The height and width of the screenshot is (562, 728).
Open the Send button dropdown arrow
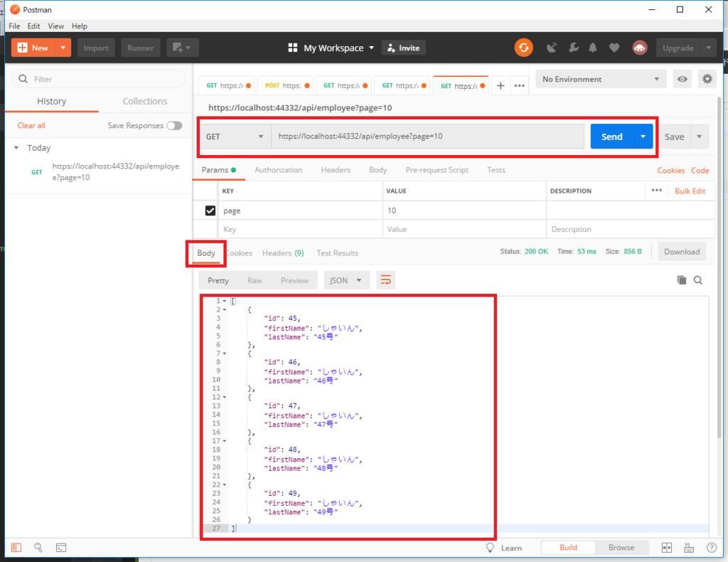tap(643, 137)
